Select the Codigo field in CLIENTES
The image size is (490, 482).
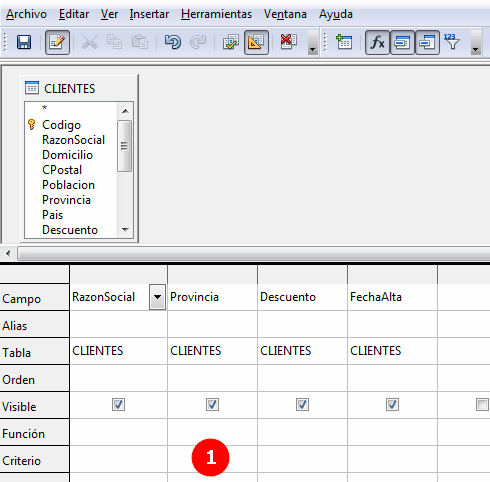coord(61,125)
